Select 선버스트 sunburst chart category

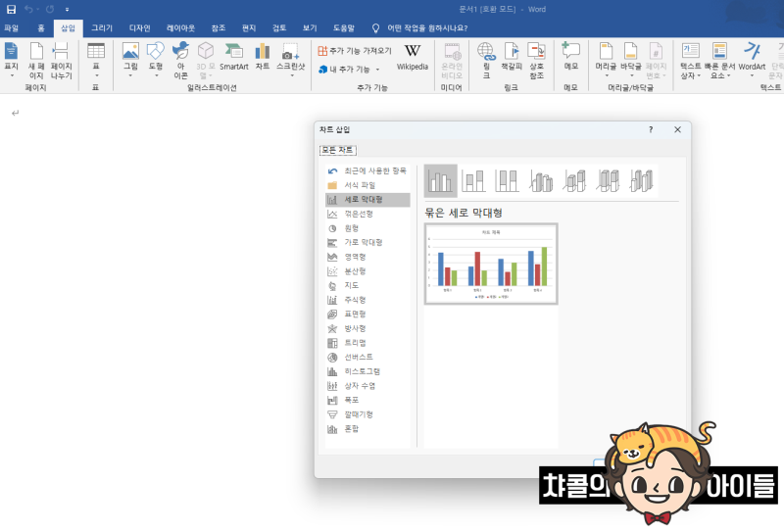(x=367, y=357)
